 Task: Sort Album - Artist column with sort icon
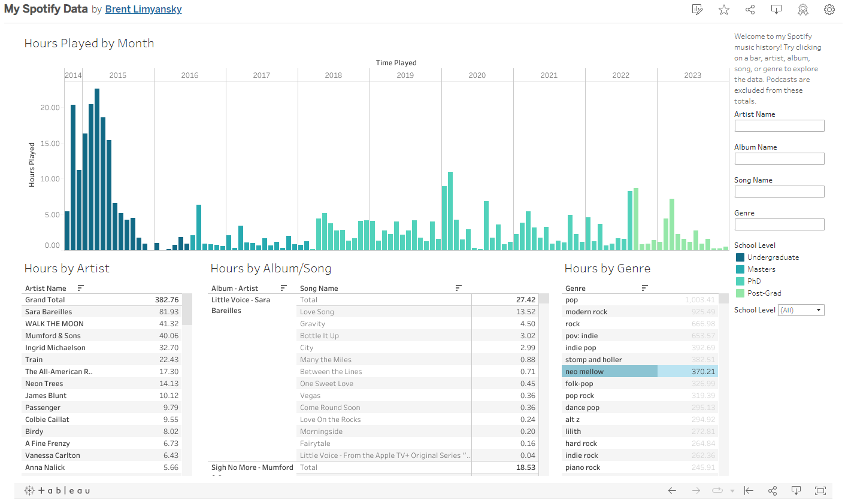pyautogui.click(x=284, y=288)
